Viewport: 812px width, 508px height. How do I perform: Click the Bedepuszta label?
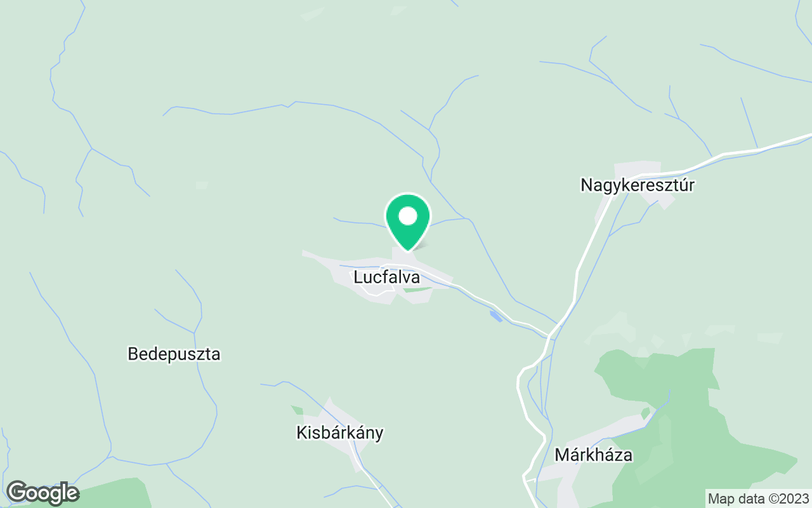(x=174, y=354)
